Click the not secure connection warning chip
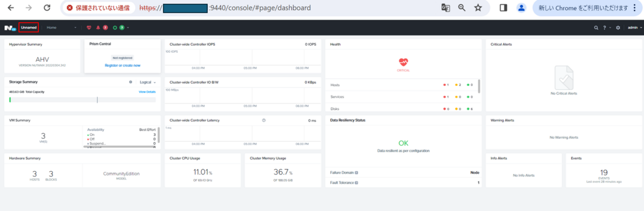Viewport: 644px width, 211px height. [x=98, y=8]
